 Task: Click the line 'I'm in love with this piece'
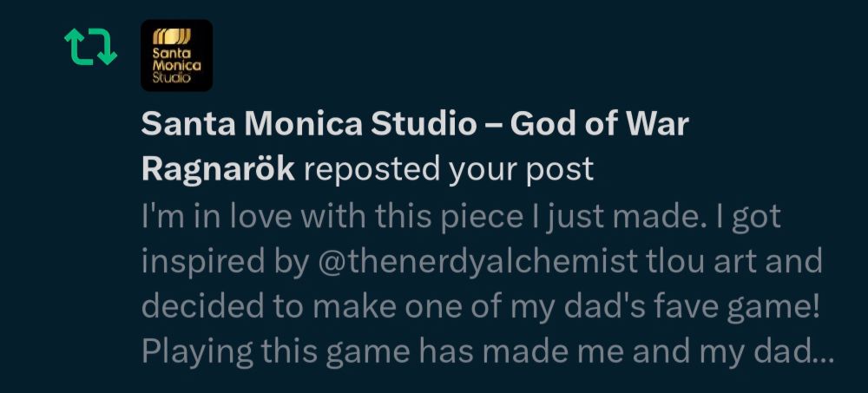332,216
